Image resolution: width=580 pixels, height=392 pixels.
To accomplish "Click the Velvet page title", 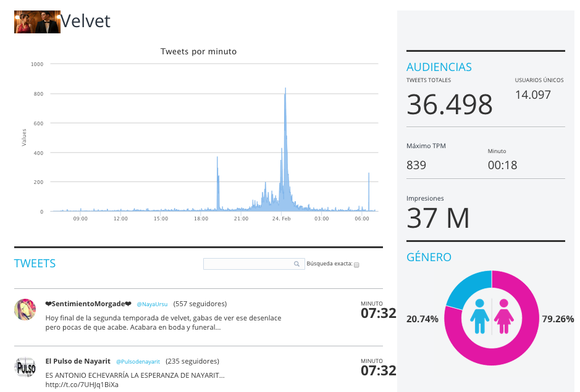I will pos(85,21).
